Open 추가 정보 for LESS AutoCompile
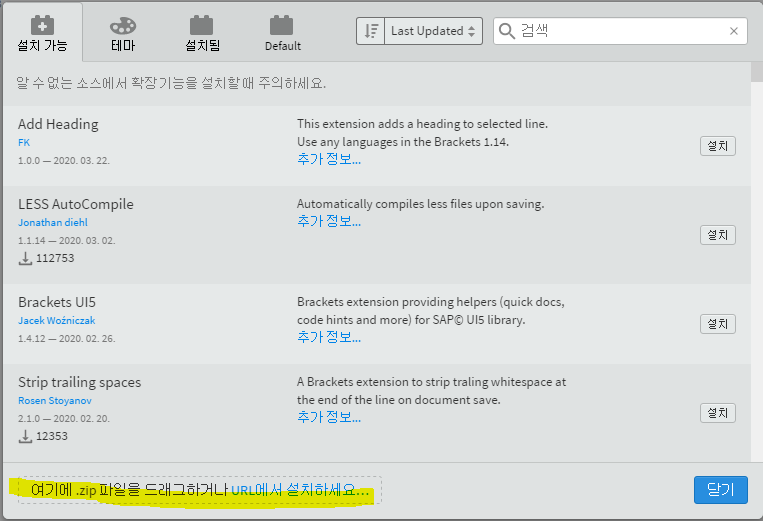763x521 pixels. (329, 221)
